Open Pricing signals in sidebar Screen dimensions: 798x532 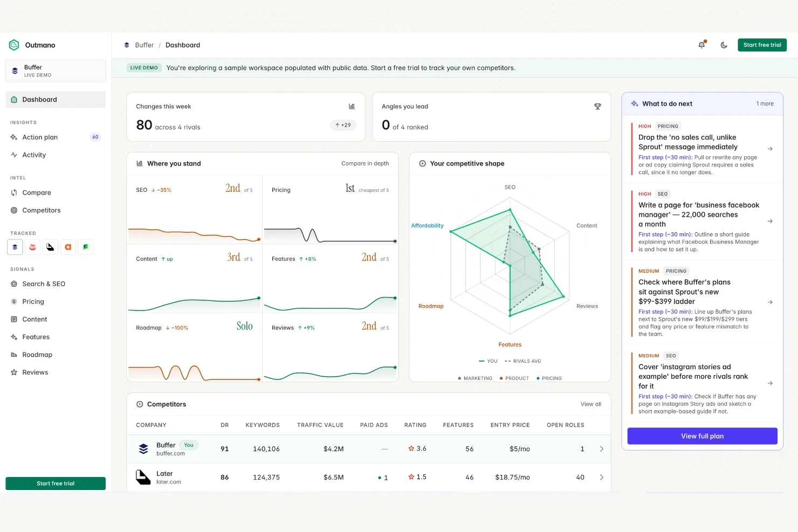pyautogui.click(x=56, y=302)
